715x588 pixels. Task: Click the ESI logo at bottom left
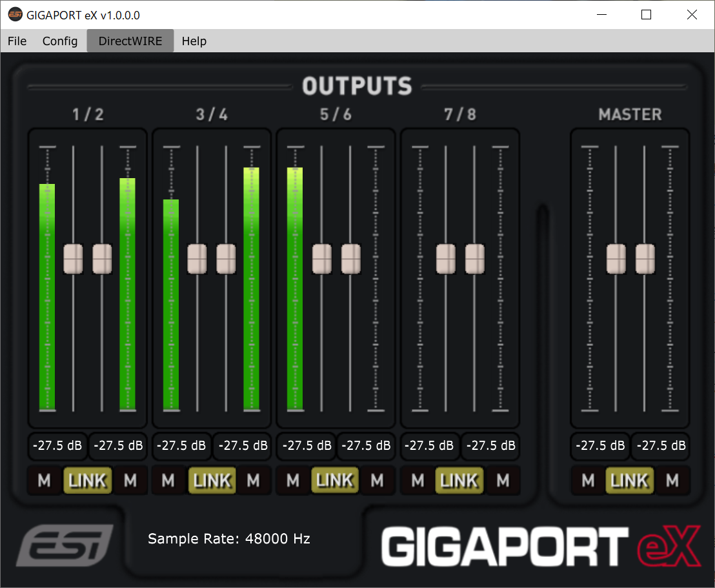pyautogui.click(x=65, y=545)
